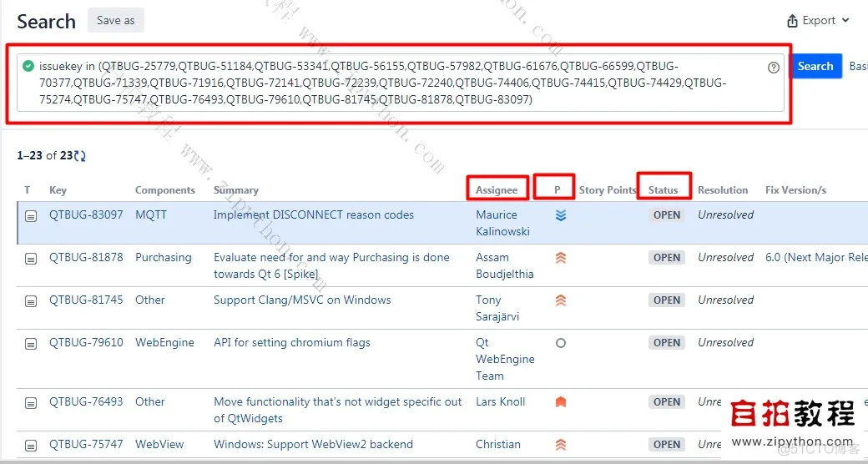Click inside the JQL issuekey query field
Screen dimensions: 868x464
400,83
